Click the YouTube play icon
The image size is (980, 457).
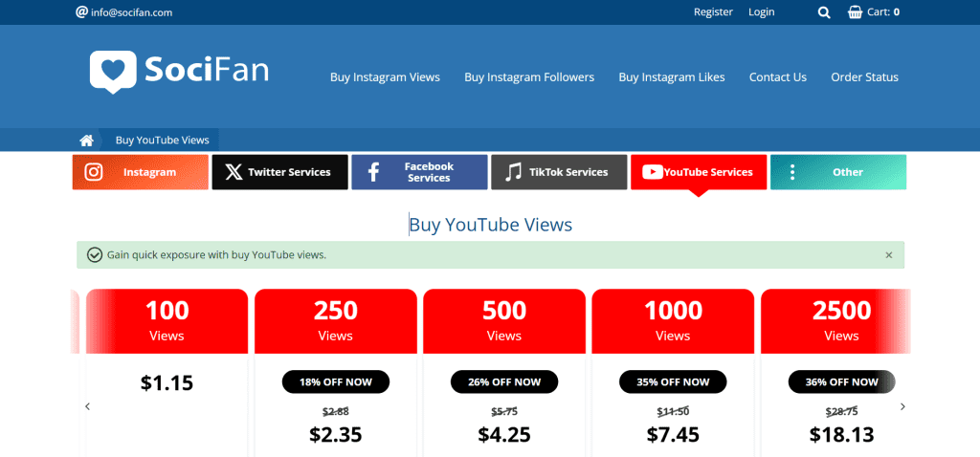tap(652, 172)
